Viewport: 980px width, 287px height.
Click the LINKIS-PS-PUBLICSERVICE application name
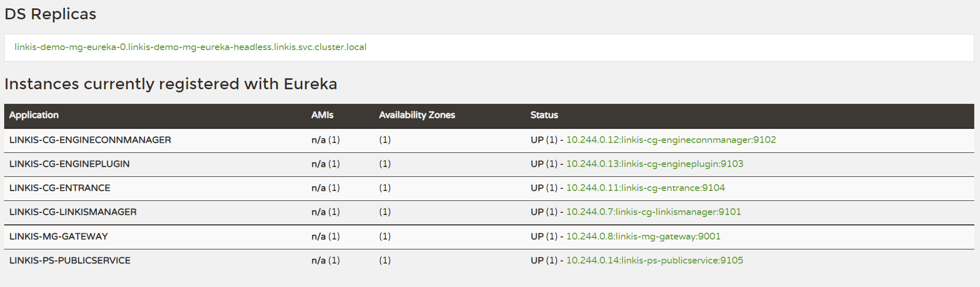pos(70,260)
